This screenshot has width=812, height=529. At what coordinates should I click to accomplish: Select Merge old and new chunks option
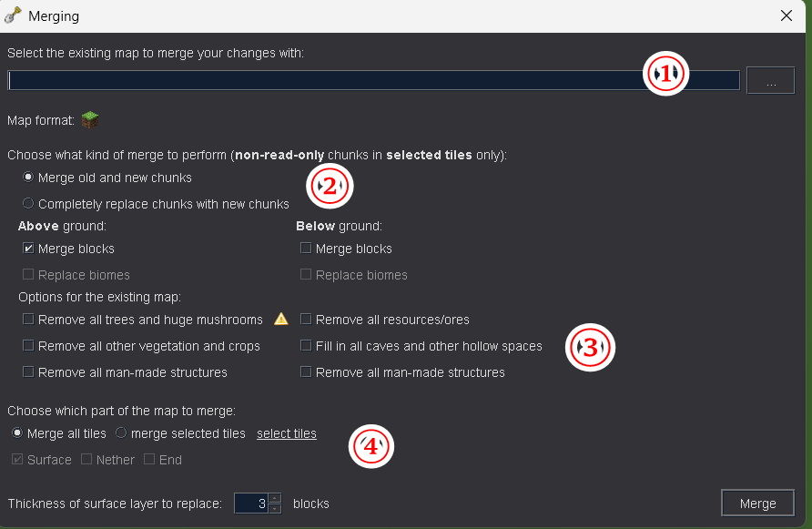click(x=29, y=178)
